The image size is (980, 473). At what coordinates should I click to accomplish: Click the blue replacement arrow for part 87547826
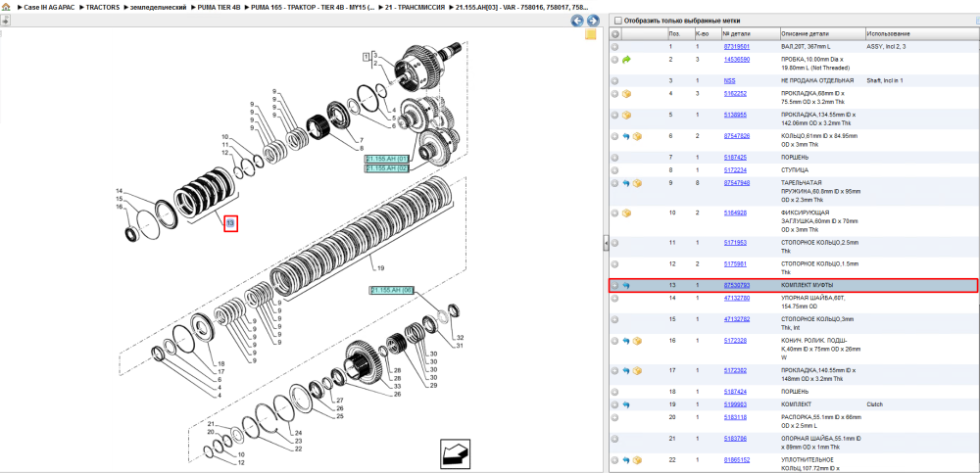tap(626, 136)
